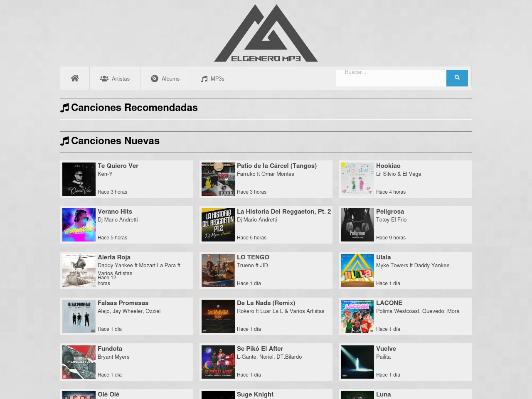This screenshot has height=399, width=532.
Task: Open the De La Nada (Remix) title
Action: (266, 303)
